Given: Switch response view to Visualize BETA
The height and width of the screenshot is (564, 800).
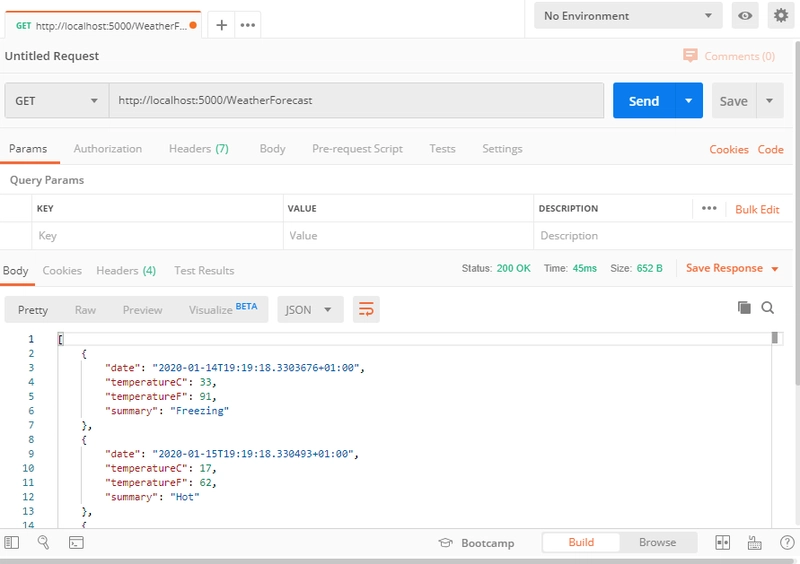Looking at the screenshot, I should 223,309.
